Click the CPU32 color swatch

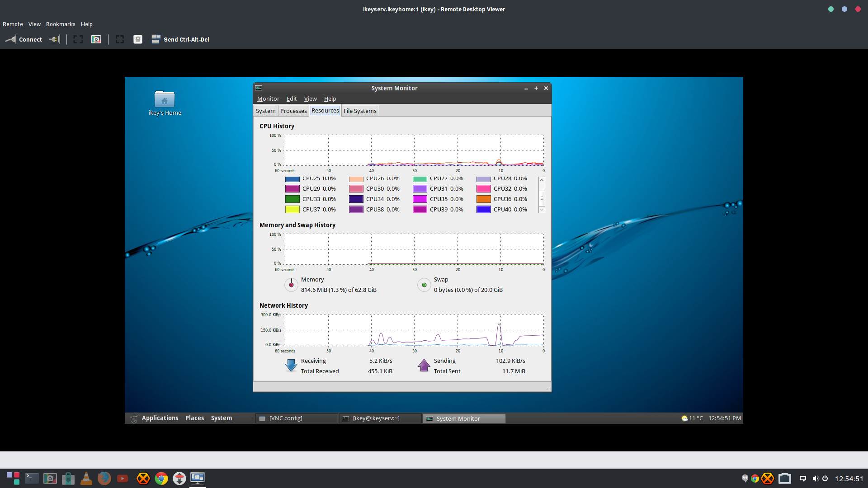[x=483, y=189]
